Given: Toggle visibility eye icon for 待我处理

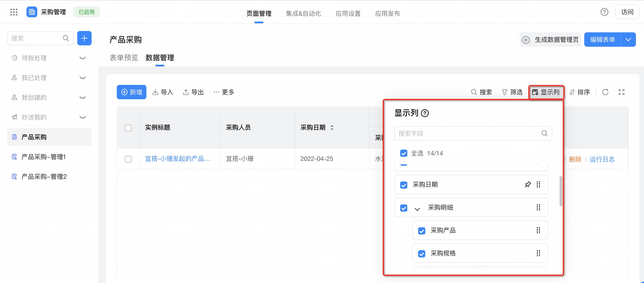Looking at the screenshot, I should (82, 58).
